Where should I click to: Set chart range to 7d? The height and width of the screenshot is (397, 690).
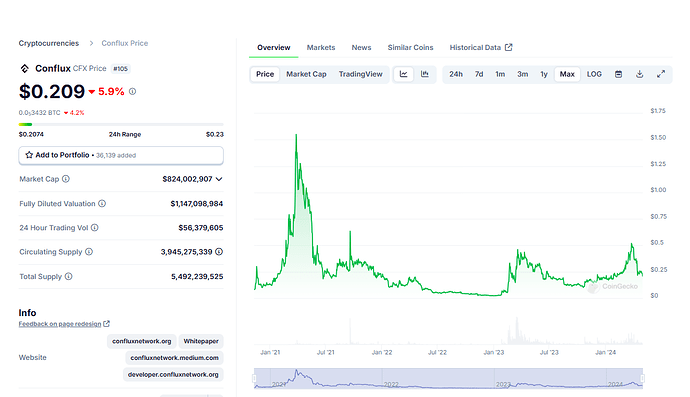pos(479,74)
